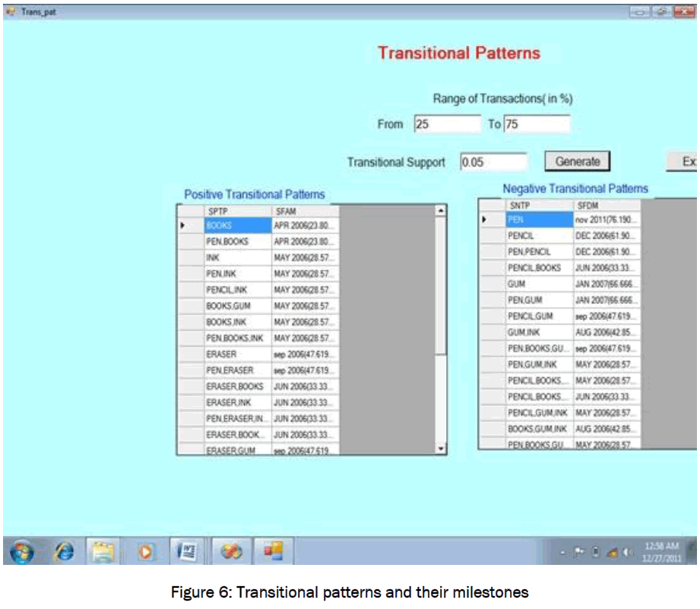Select the ERASER row in positive patterns
Image resolution: width=700 pixels, height=609 pixels.
(x=237, y=354)
